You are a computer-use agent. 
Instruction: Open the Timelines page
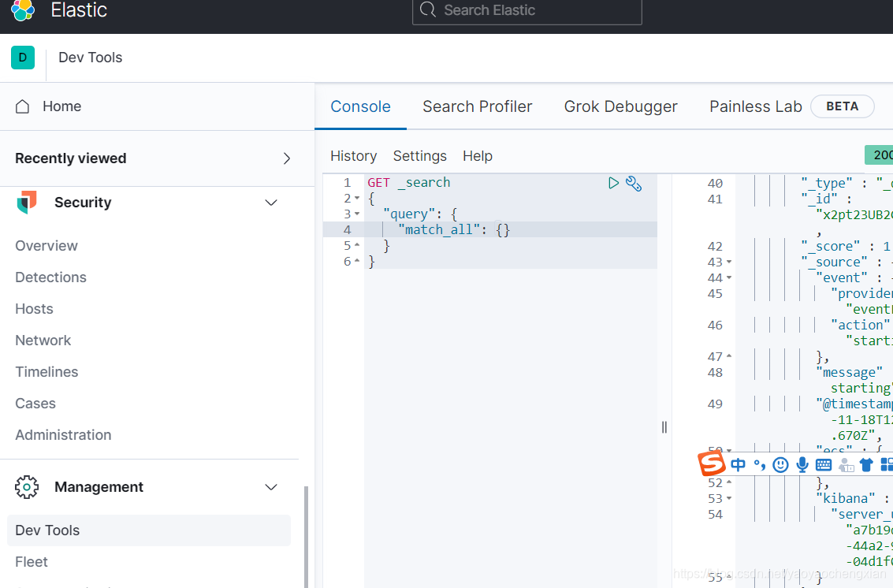pyautogui.click(x=47, y=372)
